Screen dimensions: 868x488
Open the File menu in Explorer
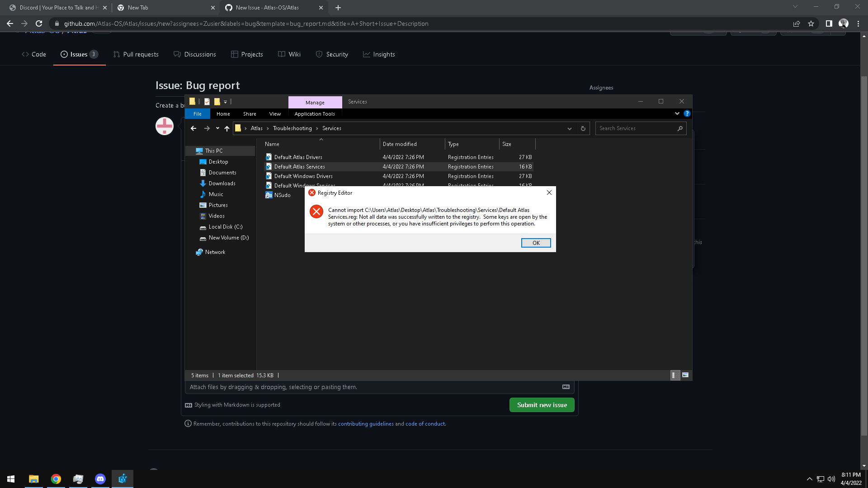(198, 114)
